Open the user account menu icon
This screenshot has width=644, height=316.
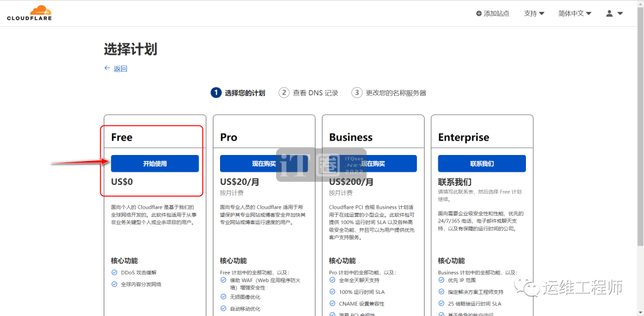tap(614, 14)
